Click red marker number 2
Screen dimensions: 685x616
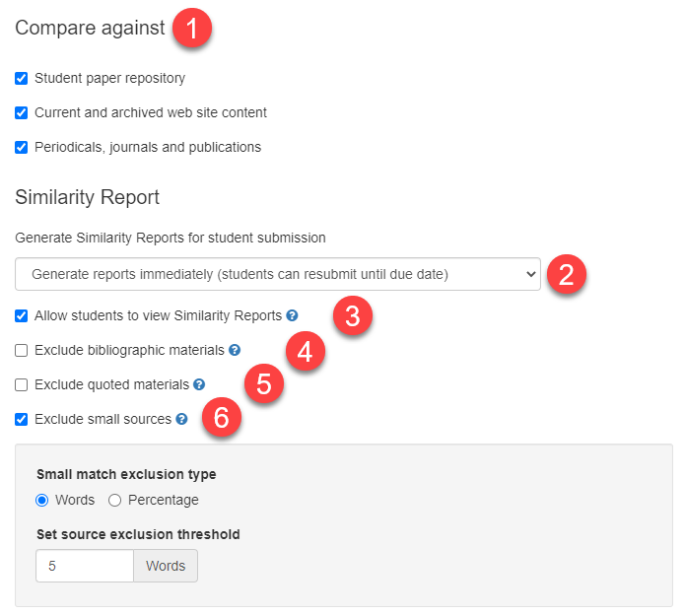click(x=566, y=274)
